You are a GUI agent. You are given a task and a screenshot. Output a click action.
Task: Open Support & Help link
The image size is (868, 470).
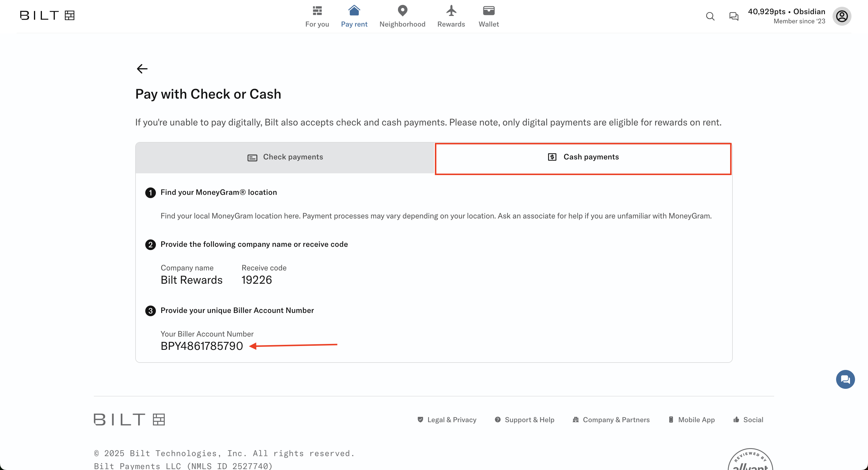[524, 420]
